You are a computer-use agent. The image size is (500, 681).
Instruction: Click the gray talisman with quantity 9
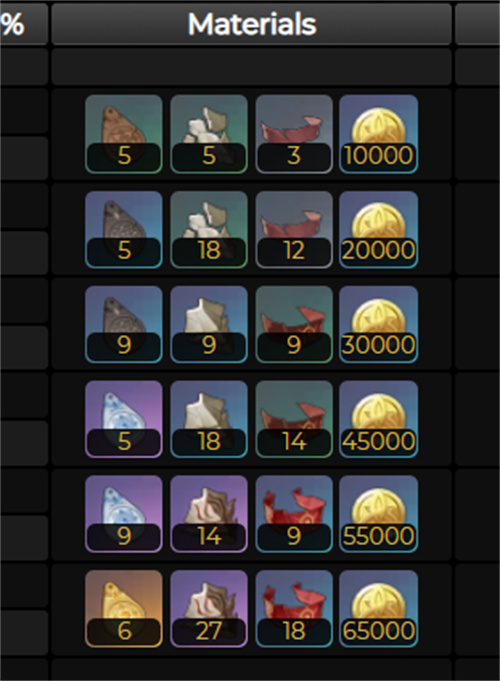124,324
